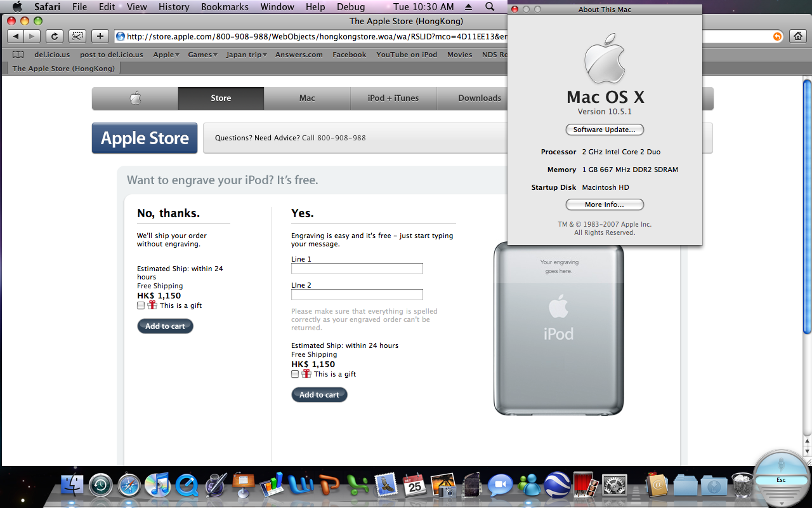Open Address Book from the Dock
The height and width of the screenshot is (508, 812).
point(657,486)
